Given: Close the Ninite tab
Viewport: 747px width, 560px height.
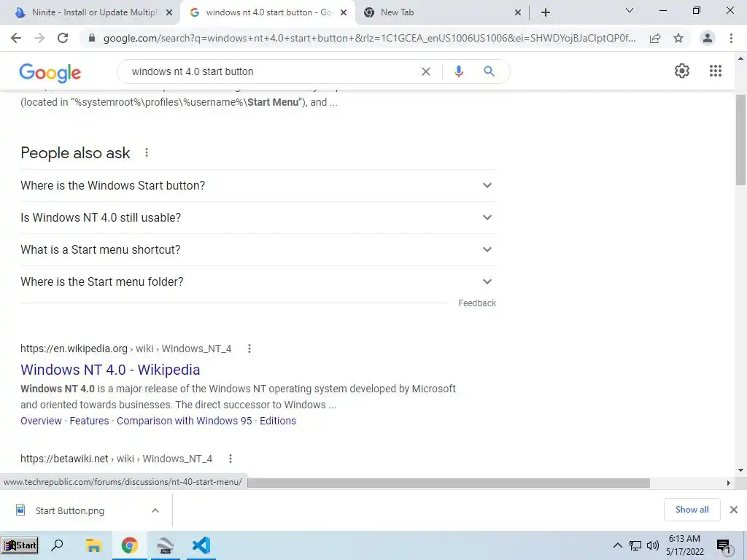Looking at the screenshot, I should 169,13.
